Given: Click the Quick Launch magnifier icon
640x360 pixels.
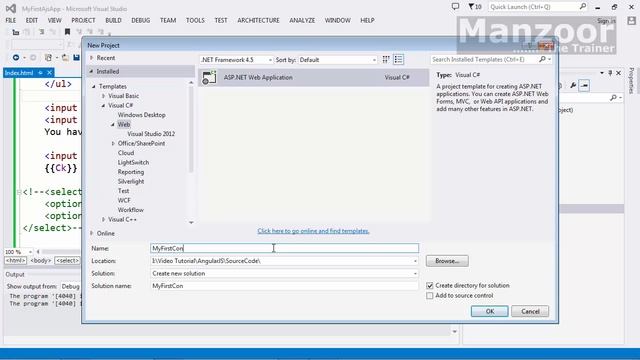Looking at the screenshot, I should coord(583,7).
